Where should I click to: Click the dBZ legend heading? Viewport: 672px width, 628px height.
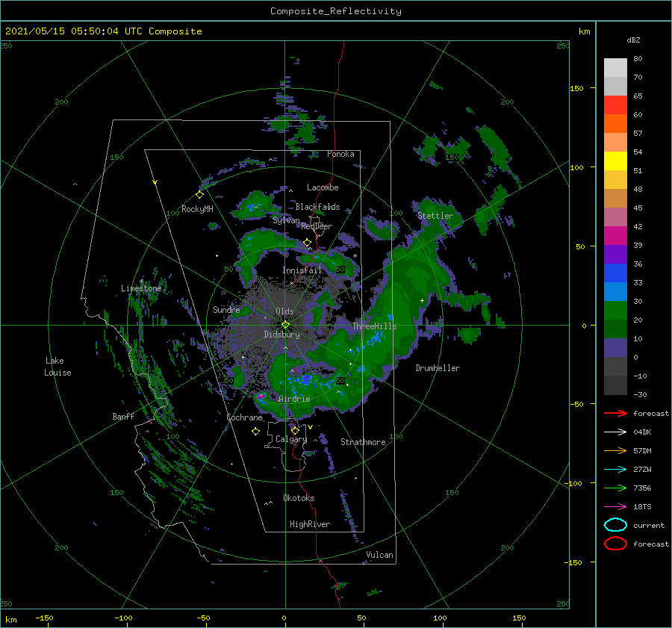click(633, 40)
